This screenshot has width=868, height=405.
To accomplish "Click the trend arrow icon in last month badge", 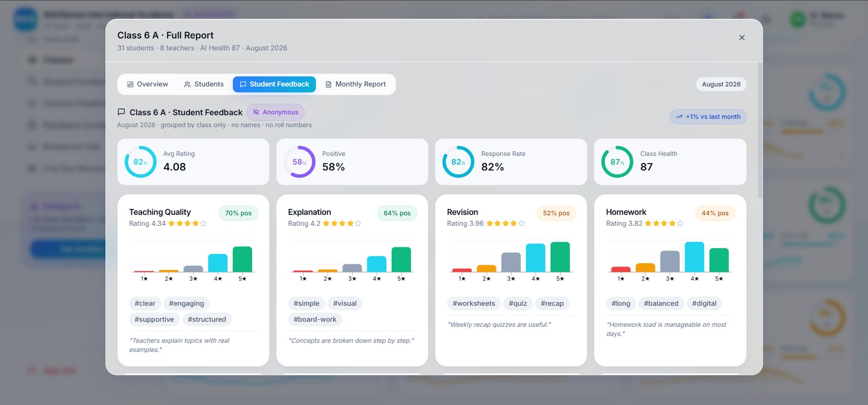I will point(679,117).
